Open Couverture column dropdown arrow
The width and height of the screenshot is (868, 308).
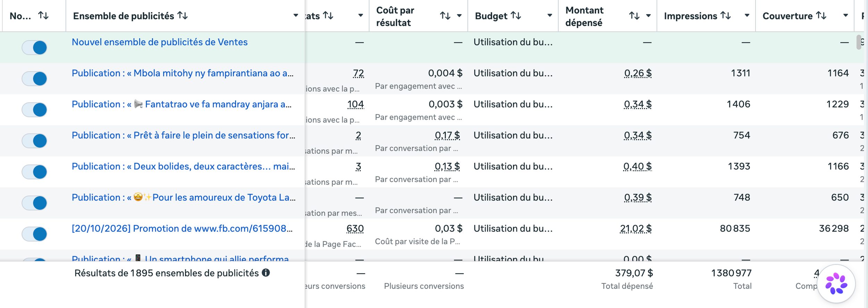point(845,16)
